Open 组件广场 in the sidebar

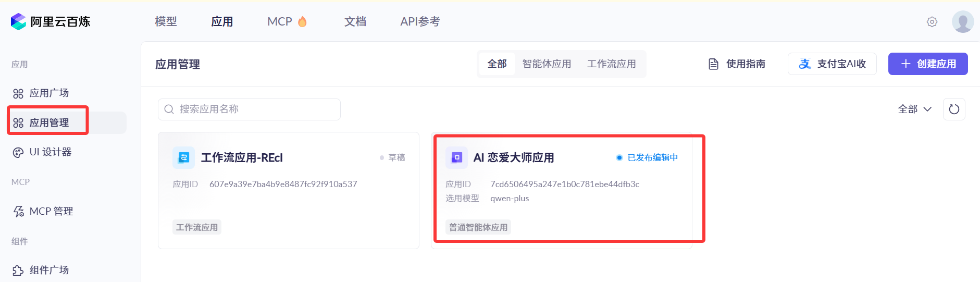(67, 270)
